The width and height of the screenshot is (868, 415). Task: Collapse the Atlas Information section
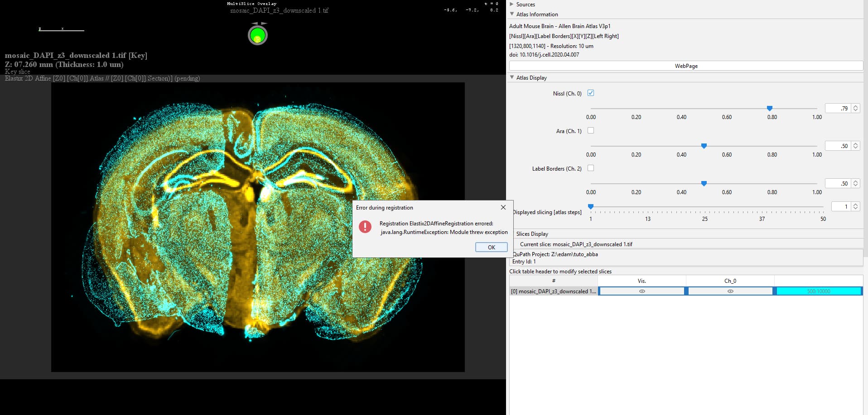(x=512, y=14)
